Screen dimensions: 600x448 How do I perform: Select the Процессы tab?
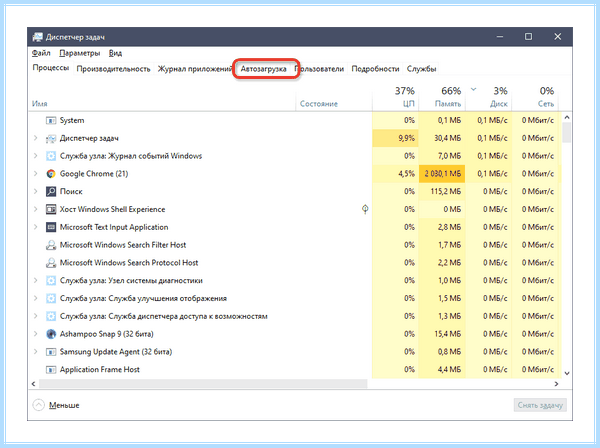[51, 68]
